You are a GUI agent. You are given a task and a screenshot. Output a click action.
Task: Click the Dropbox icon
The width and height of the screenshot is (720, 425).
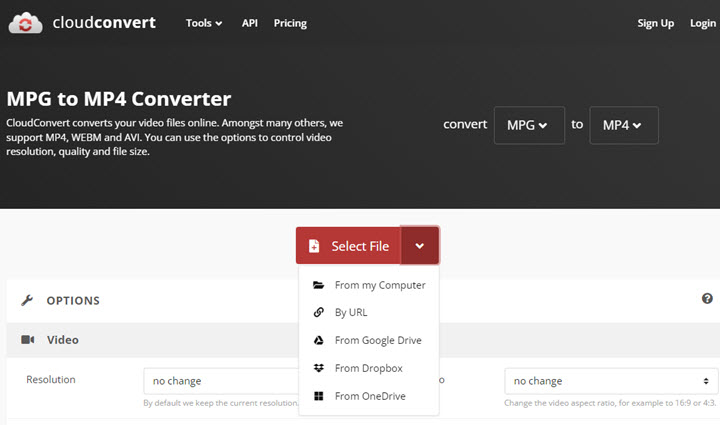pos(319,368)
